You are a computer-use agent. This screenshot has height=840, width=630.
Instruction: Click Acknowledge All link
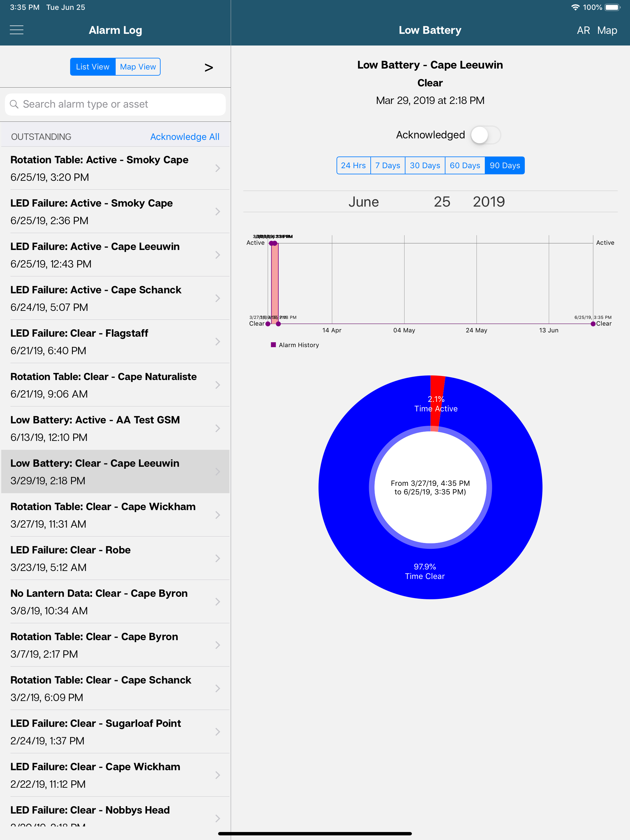[x=185, y=137]
